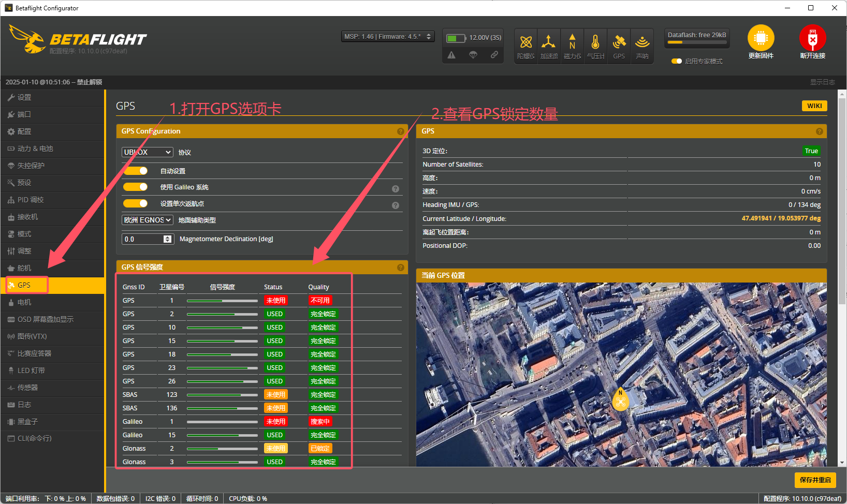
Task: Open the 电机 (Motors) tab
Action: (52, 302)
